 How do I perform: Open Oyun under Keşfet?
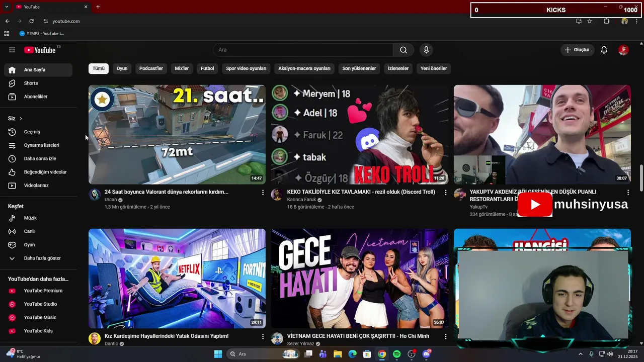point(38,245)
